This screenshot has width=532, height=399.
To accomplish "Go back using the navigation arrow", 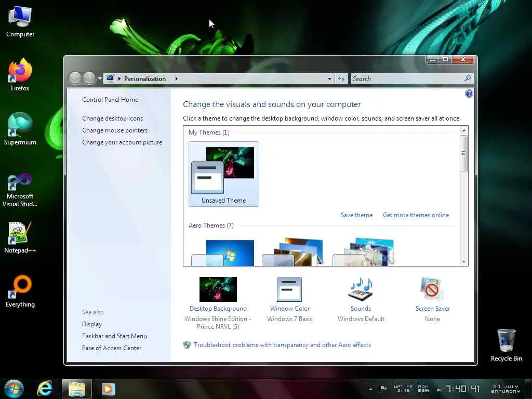I will pos(75,78).
